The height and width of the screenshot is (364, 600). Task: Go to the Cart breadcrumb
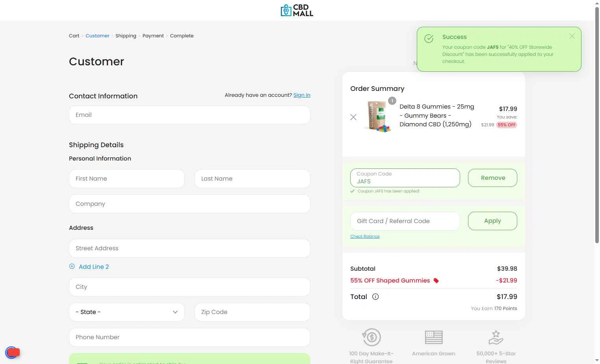[74, 36]
